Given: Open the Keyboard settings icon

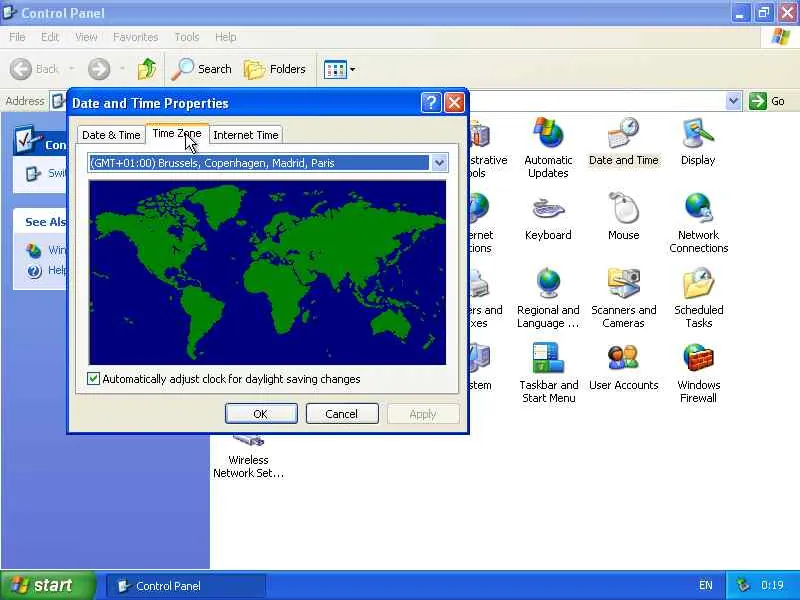Looking at the screenshot, I should (548, 217).
